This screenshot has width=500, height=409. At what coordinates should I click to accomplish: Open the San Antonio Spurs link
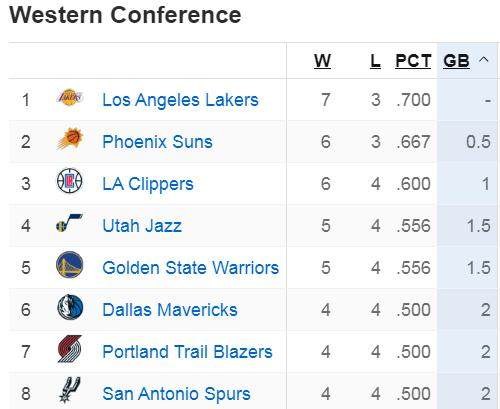point(176,394)
